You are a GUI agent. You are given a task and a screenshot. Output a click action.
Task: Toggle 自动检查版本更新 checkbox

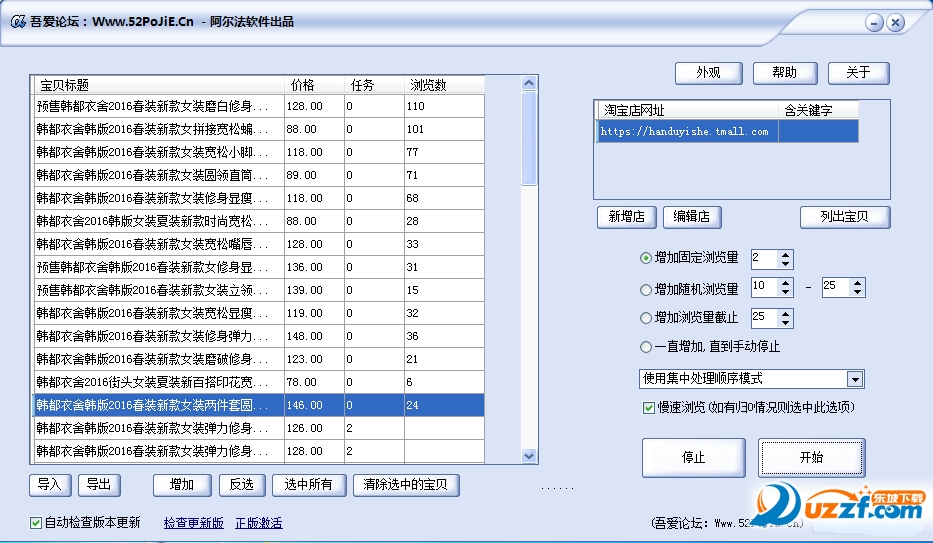click(36, 523)
